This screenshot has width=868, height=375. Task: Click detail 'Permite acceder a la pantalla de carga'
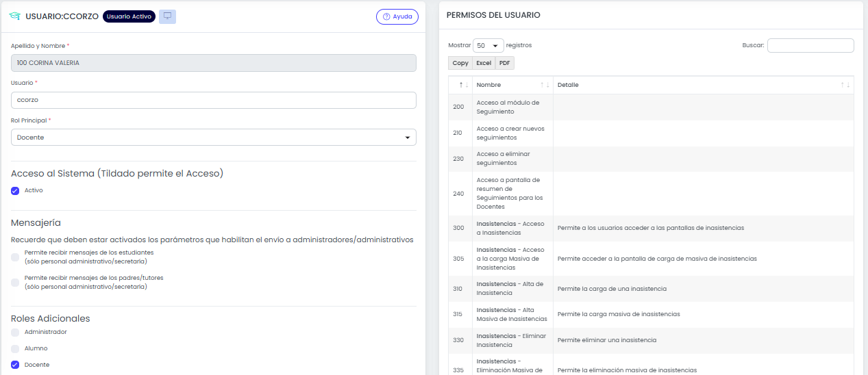pos(657,259)
